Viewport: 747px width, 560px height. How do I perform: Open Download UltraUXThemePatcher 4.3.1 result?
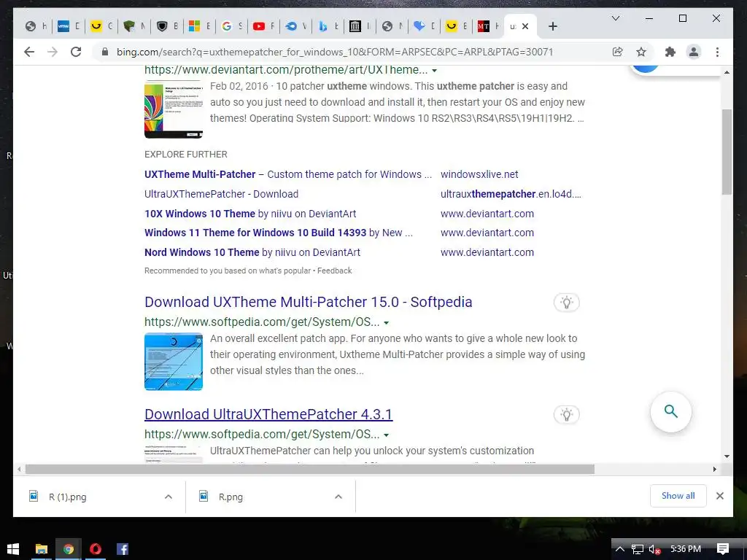(268, 414)
